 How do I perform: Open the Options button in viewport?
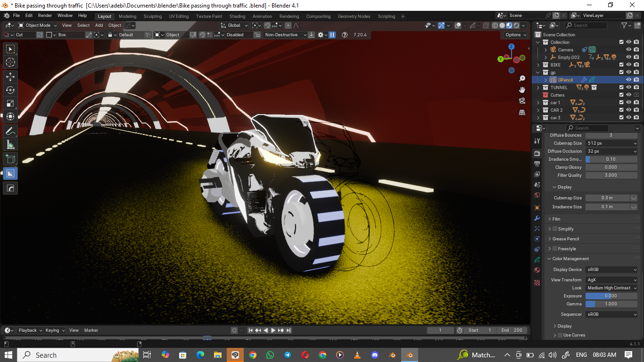point(515,35)
